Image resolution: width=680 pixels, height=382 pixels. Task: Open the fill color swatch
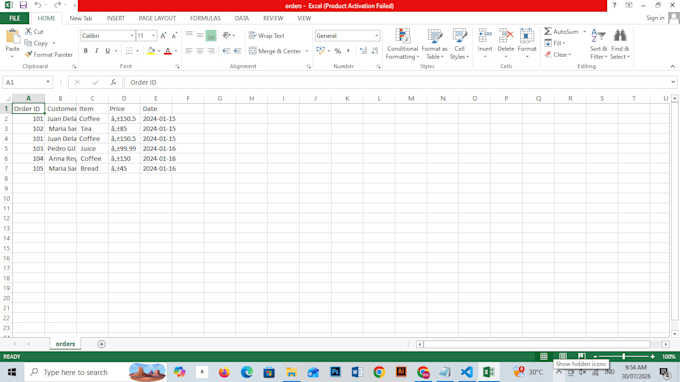pos(150,51)
